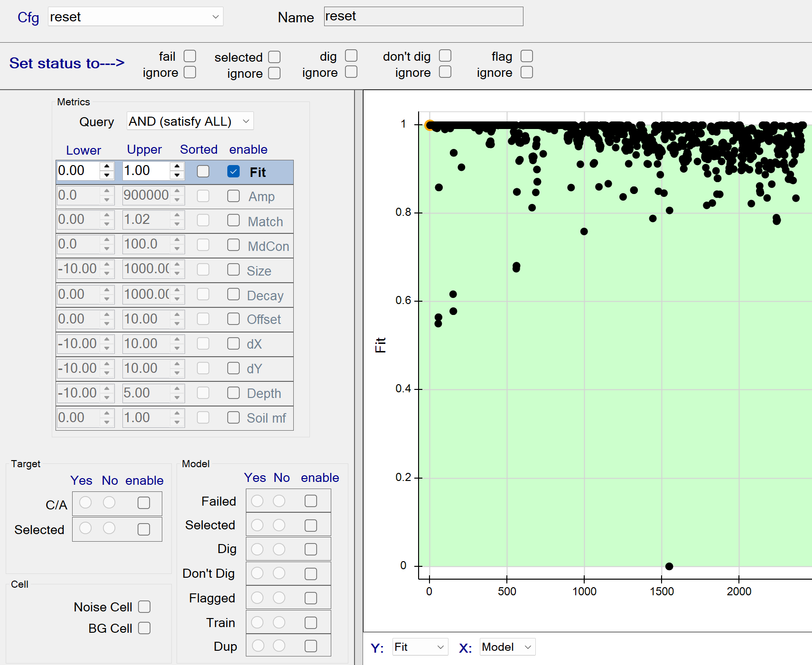Enable the Target C/A filter checkbox
The width and height of the screenshot is (812, 665).
point(144,503)
